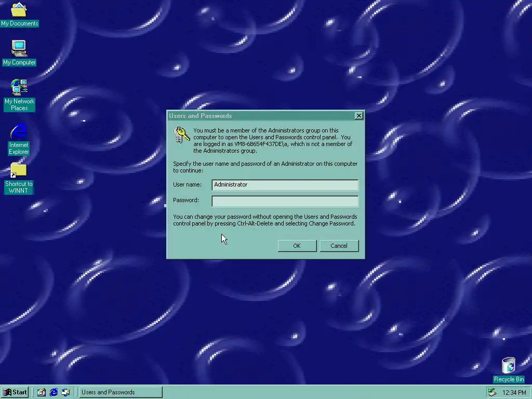Click the User name input field
Screen dimensions: 532x399
click(285, 185)
